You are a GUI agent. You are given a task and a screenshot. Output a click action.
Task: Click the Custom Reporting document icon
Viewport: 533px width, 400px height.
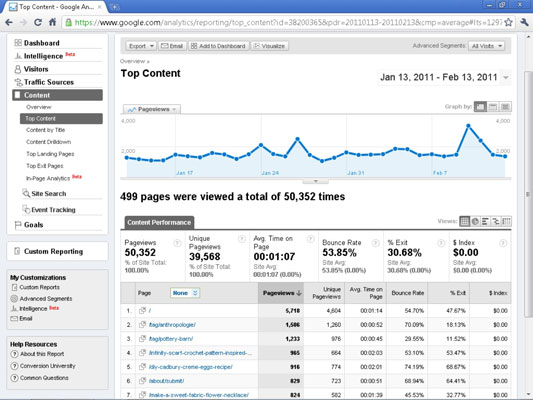pos(17,251)
